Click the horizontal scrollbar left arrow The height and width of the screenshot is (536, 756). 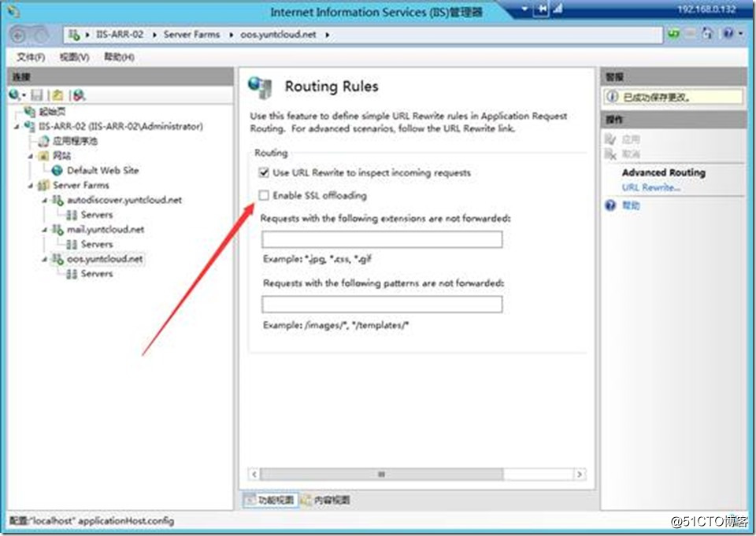pos(254,475)
